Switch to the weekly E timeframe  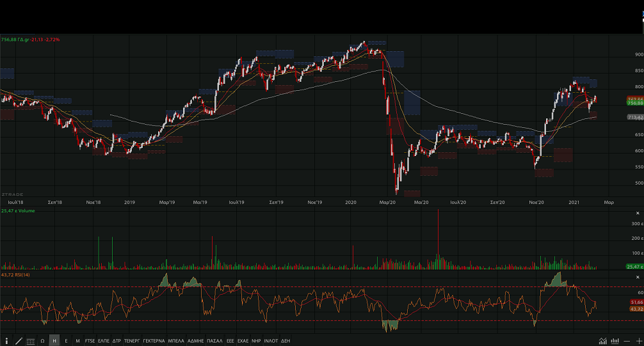click(66, 341)
